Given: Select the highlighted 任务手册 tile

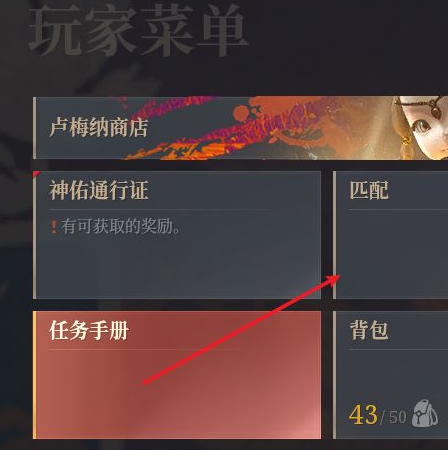Looking at the screenshot, I should pyautogui.click(x=177, y=375).
